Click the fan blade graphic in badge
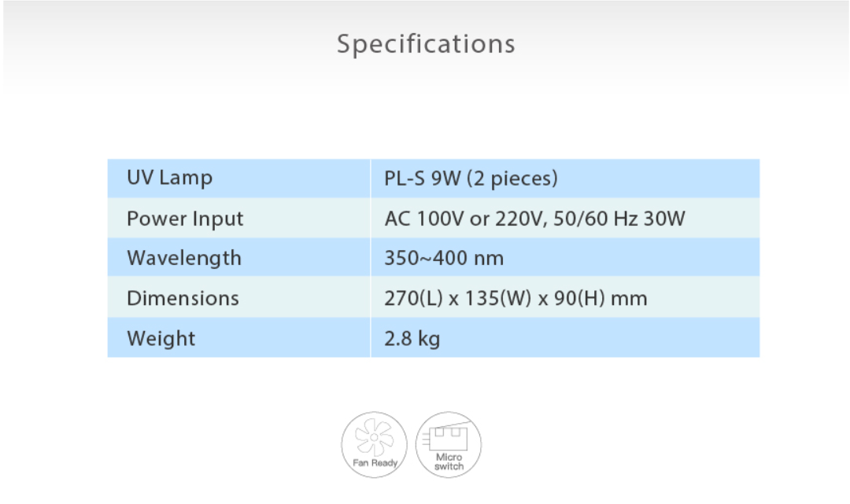This screenshot has height=504, width=850. (x=374, y=437)
